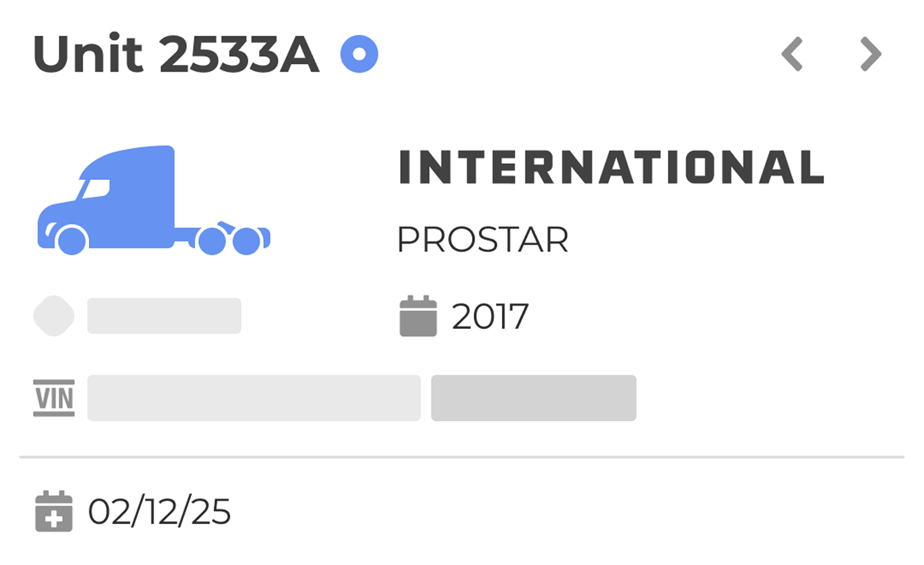Click the rear tandem wheels of truck icon

click(230, 240)
